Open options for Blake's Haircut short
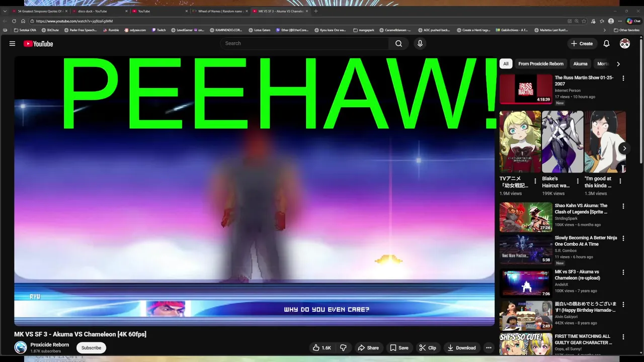644x362 pixels. pos(578,181)
